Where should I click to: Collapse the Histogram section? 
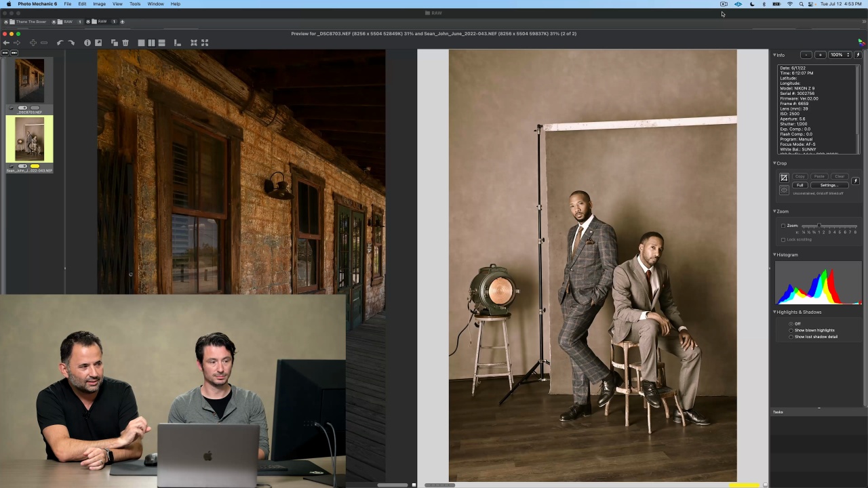pyautogui.click(x=775, y=255)
